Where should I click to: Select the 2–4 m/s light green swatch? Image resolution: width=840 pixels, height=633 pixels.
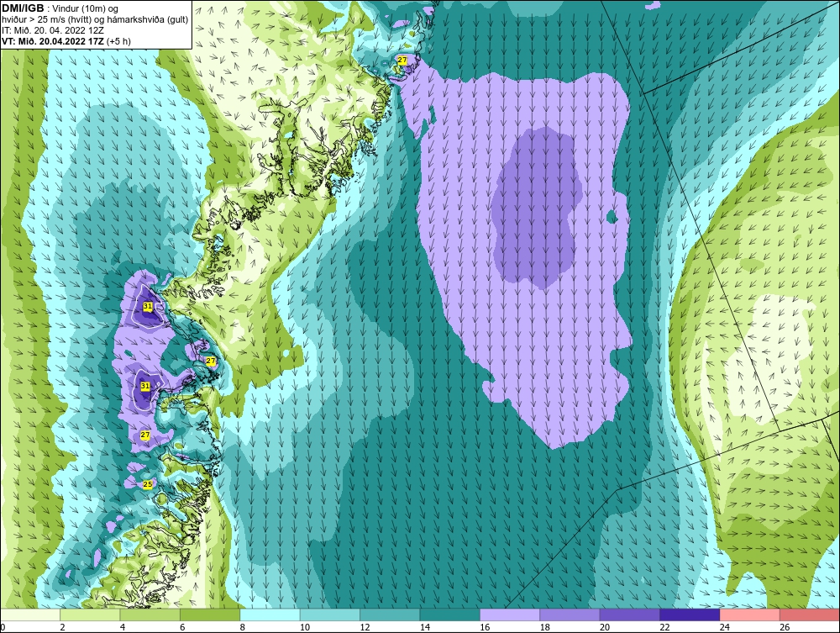pos(90,615)
